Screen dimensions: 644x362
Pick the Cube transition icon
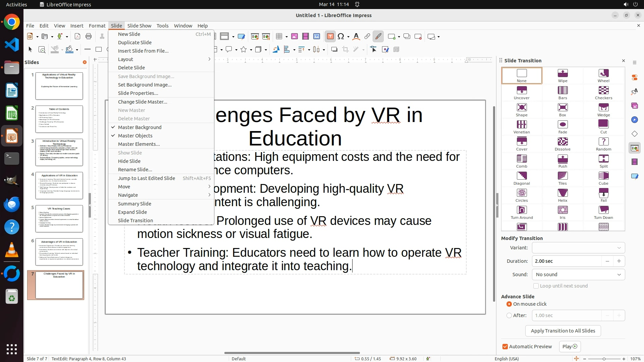(603, 178)
